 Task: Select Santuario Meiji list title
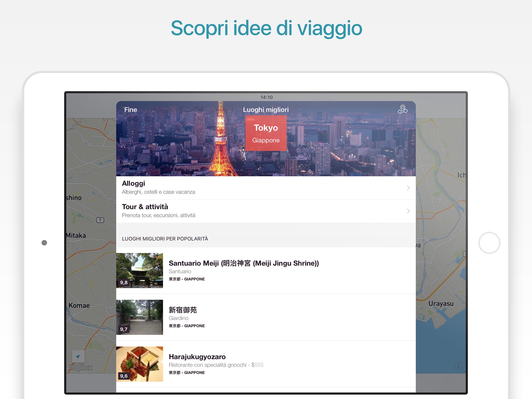[244, 263]
